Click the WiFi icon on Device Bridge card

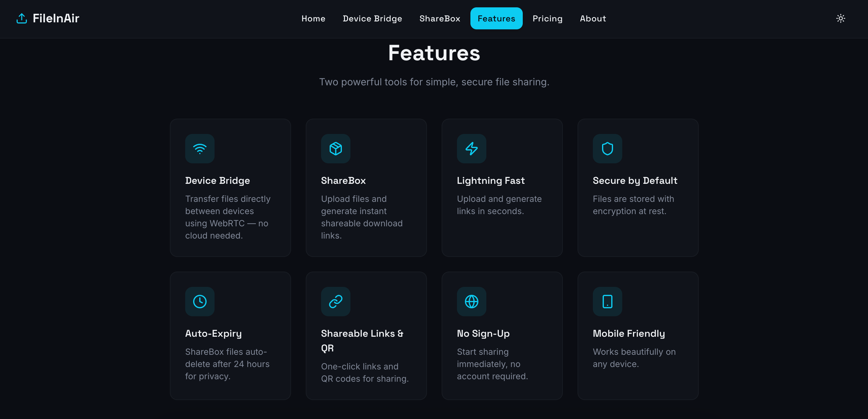click(x=200, y=149)
